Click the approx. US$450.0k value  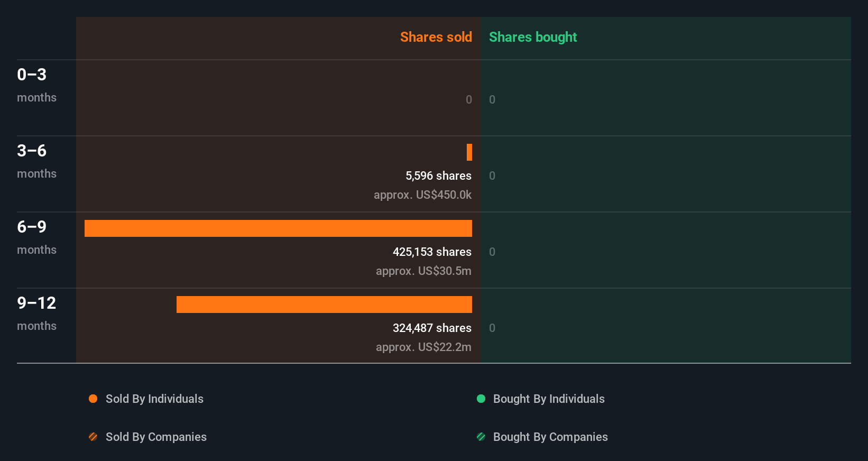click(422, 195)
